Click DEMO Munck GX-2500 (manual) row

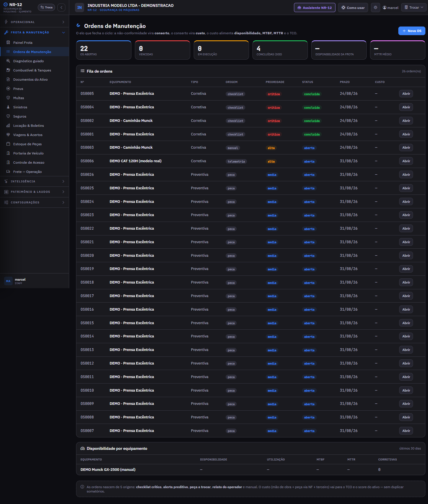251,470
